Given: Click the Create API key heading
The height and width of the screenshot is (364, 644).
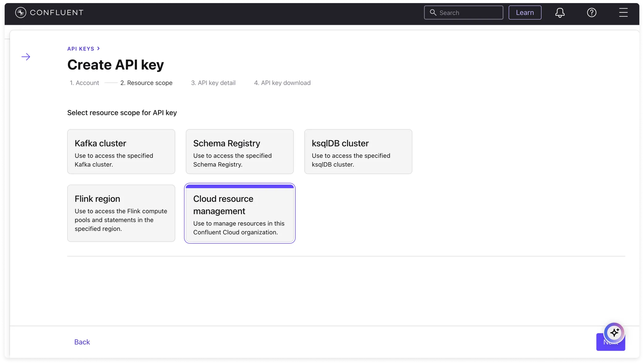Looking at the screenshot, I should tap(116, 65).
